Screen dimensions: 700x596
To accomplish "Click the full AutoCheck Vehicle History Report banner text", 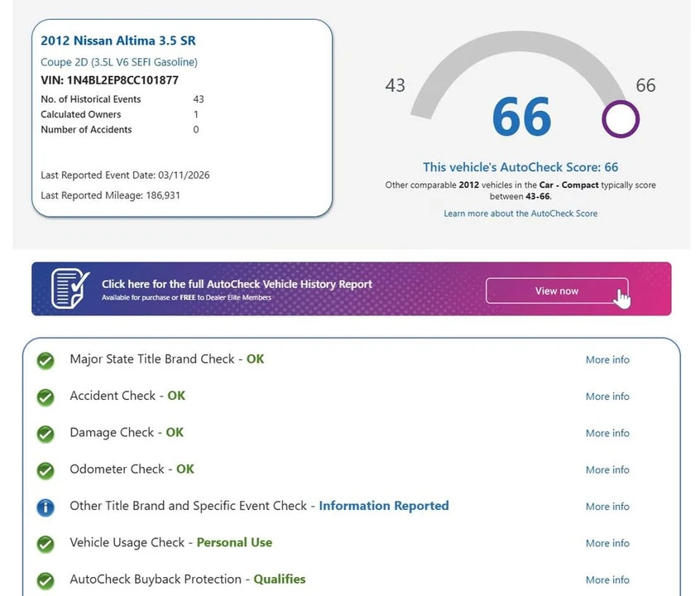I will click(x=237, y=284).
